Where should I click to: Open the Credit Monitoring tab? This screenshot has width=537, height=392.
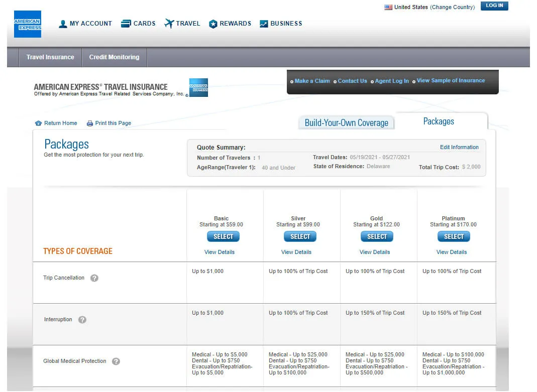pos(114,57)
